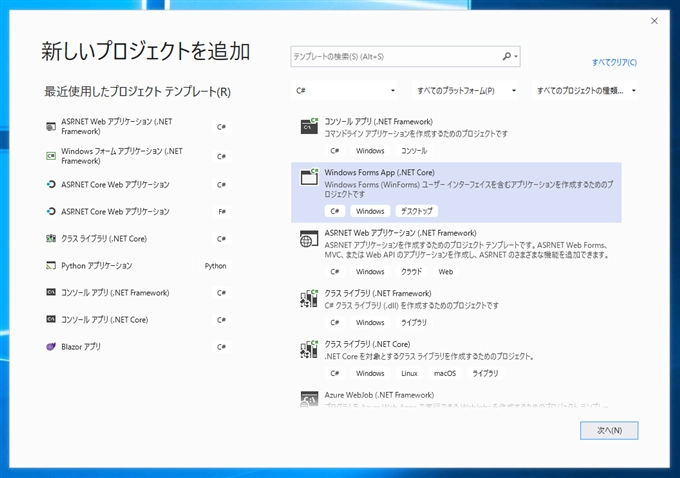Click C# tag under Windows Forms App template
The width and height of the screenshot is (680, 478).
tap(334, 211)
